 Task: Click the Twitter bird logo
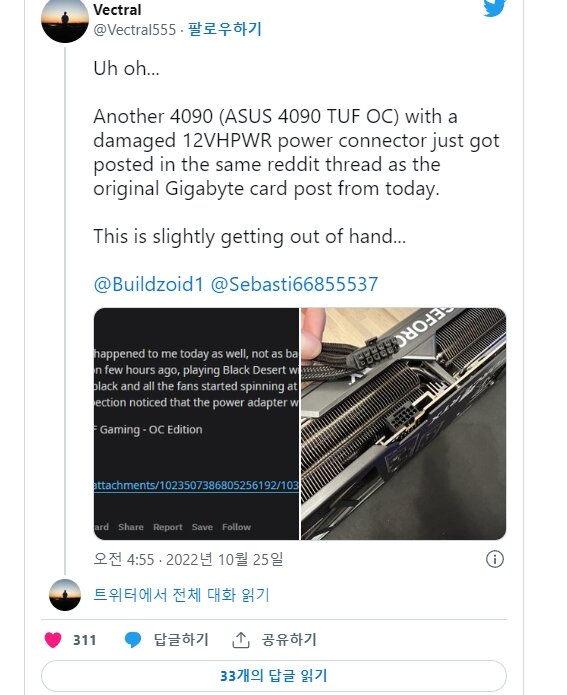point(494,8)
